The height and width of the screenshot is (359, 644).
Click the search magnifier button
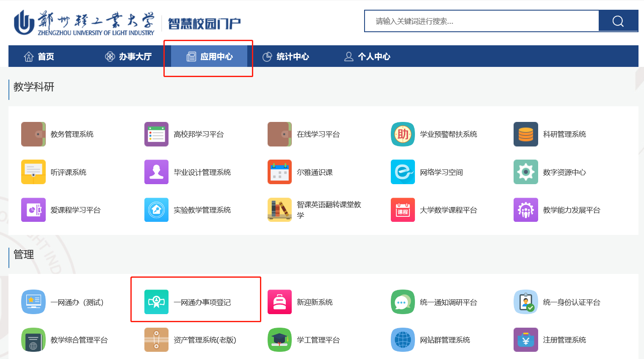[x=618, y=21]
